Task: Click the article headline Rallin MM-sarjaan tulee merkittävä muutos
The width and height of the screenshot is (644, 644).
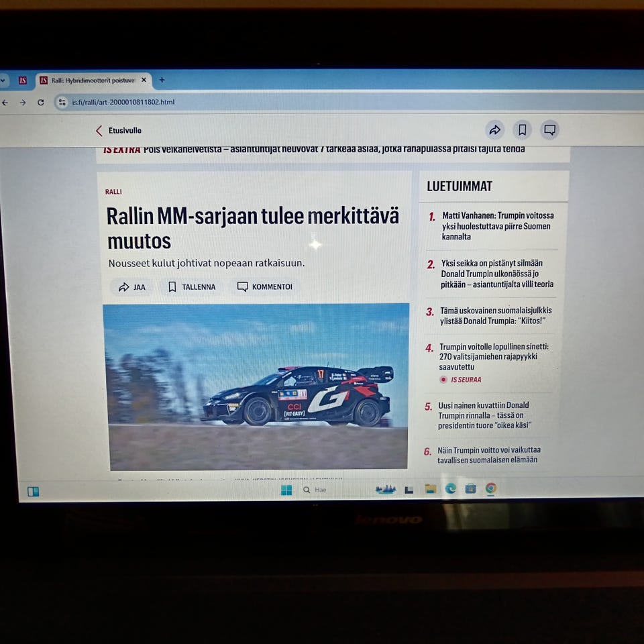Action: click(x=252, y=228)
